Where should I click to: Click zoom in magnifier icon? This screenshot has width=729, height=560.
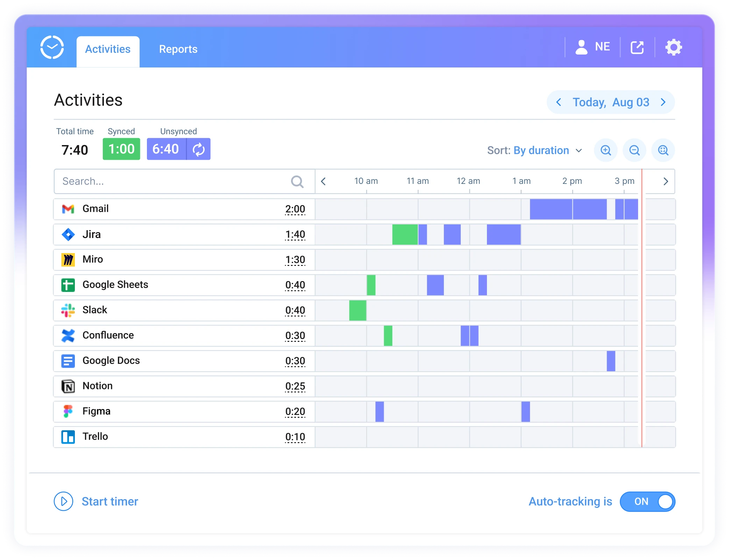click(606, 150)
